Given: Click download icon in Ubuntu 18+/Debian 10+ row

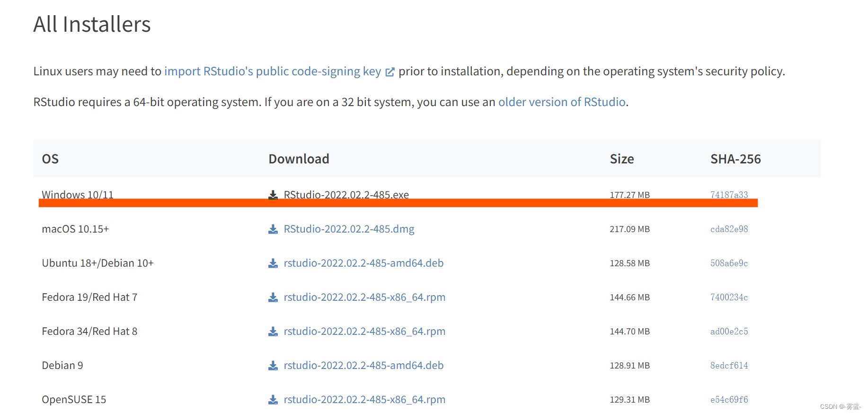Looking at the screenshot, I should pyautogui.click(x=273, y=263).
